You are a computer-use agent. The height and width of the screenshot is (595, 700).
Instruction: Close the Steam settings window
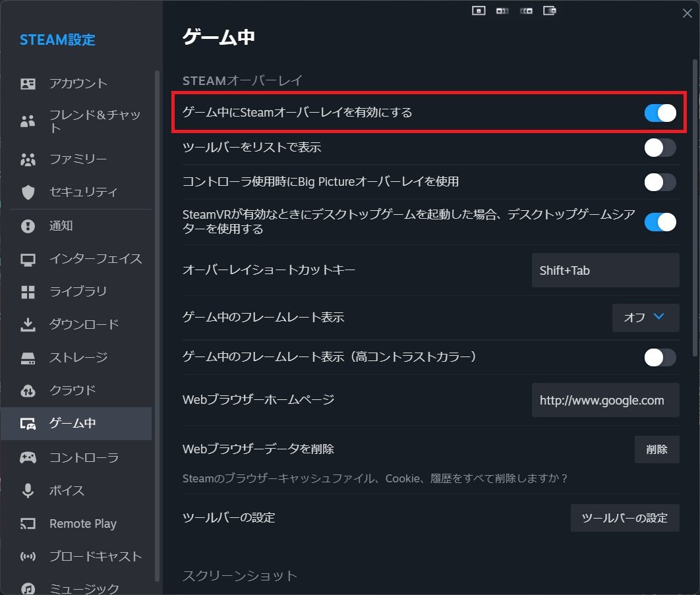point(687,13)
